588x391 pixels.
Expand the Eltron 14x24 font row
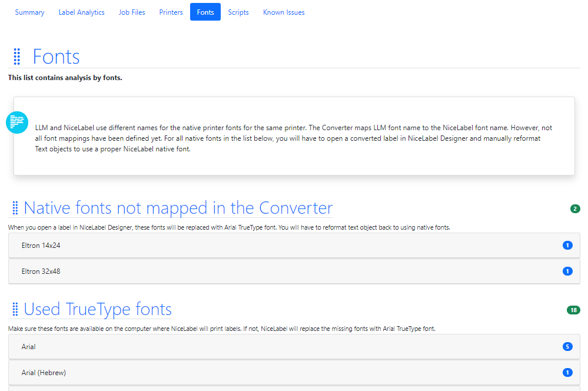(294, 246)
